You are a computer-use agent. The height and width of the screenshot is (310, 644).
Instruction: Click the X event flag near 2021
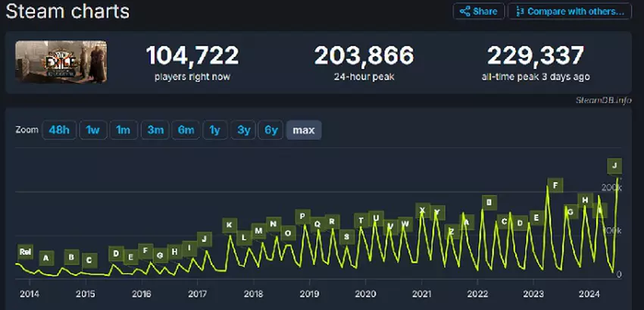coord(422,210)
